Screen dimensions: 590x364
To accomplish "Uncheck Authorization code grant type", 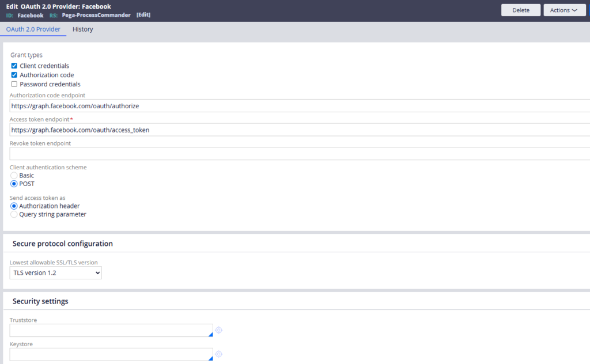I will (14, 75).
